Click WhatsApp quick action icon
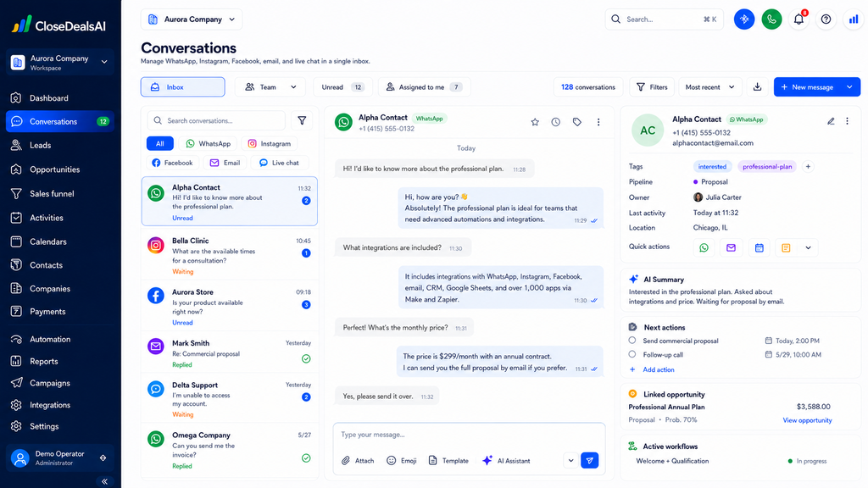Viewport: 868px width, 488px height. click(x=704, y=248)
